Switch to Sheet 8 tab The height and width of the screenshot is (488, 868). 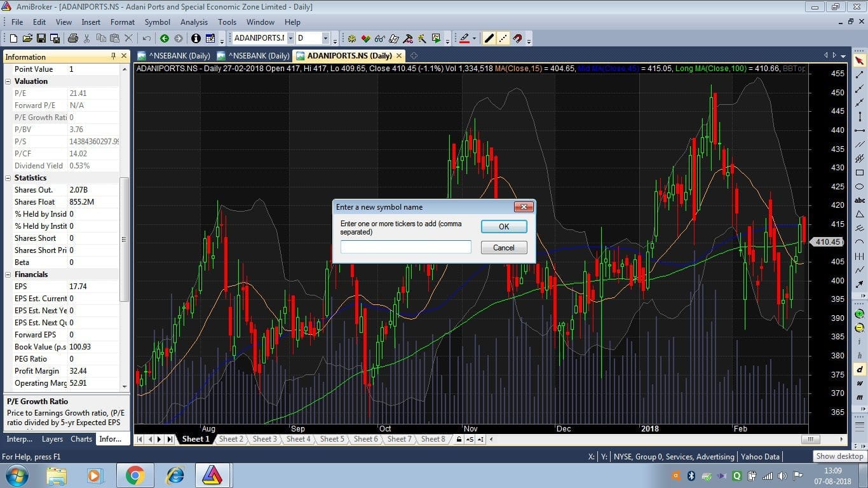(x=433, y=439)
